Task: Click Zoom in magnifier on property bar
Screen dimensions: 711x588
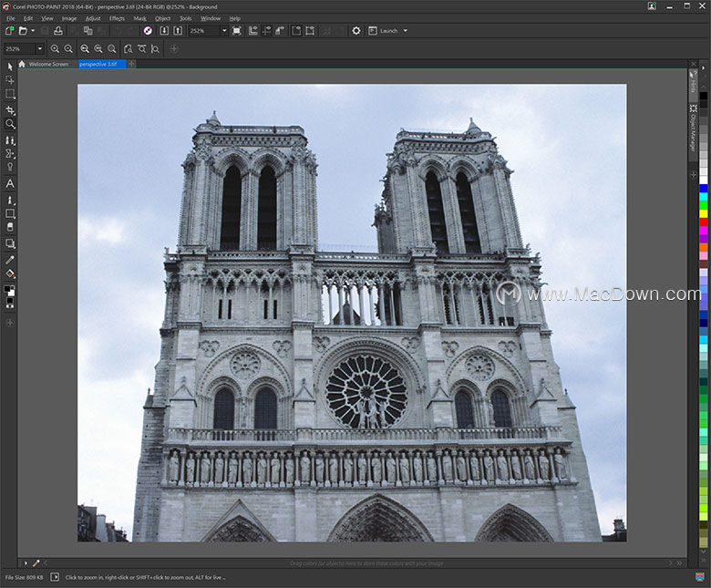Action: click(55, 48)
